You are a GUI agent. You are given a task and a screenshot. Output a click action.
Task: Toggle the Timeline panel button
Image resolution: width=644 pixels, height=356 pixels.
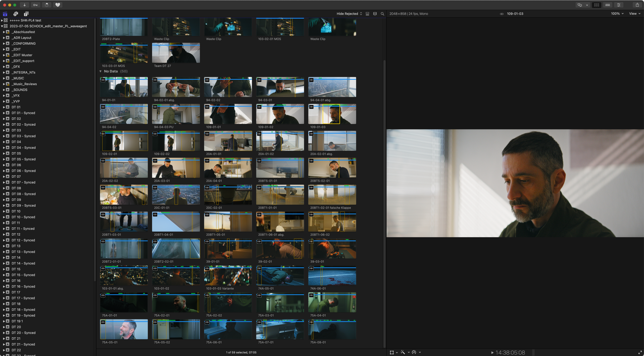click(x=608, y=5)
